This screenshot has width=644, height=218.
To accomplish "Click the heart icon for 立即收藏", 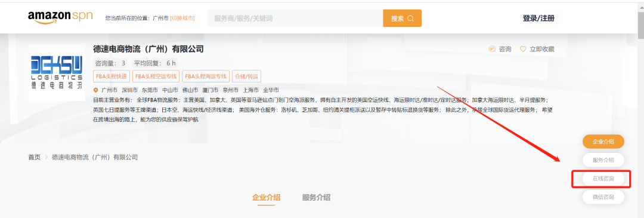I will click(523, 49).
